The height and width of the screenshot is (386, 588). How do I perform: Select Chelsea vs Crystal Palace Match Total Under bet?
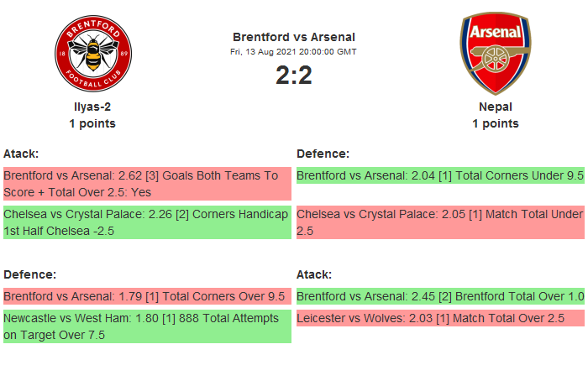coord(440,222)
